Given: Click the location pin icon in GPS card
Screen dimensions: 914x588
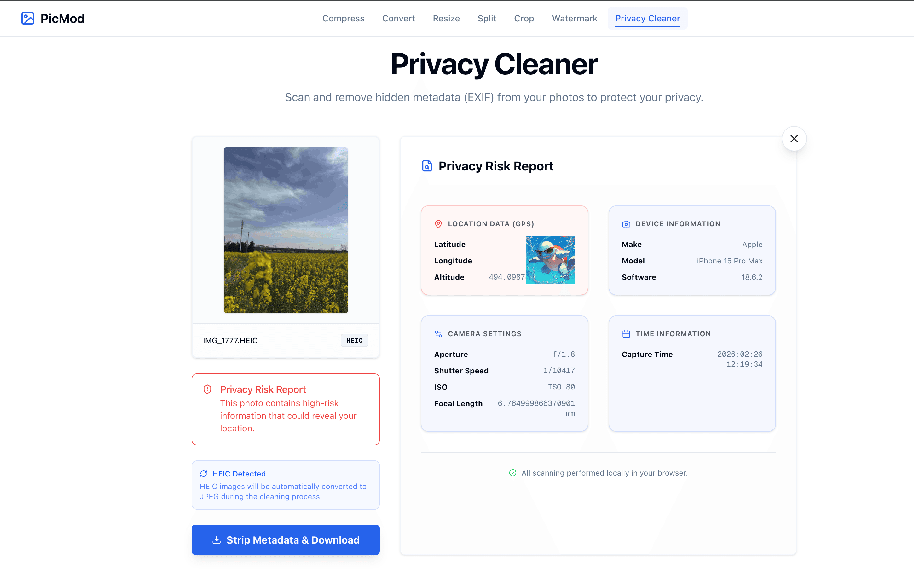Looking at the screenshot, I should coord(438,224).
